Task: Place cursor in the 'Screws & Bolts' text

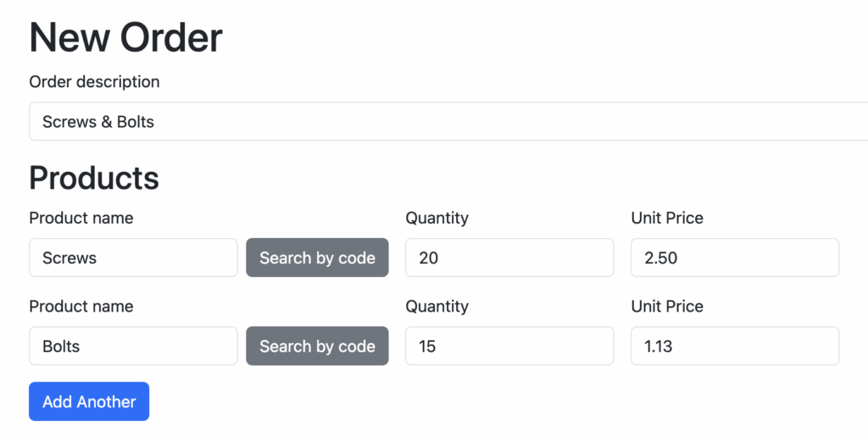Action: 98,122
